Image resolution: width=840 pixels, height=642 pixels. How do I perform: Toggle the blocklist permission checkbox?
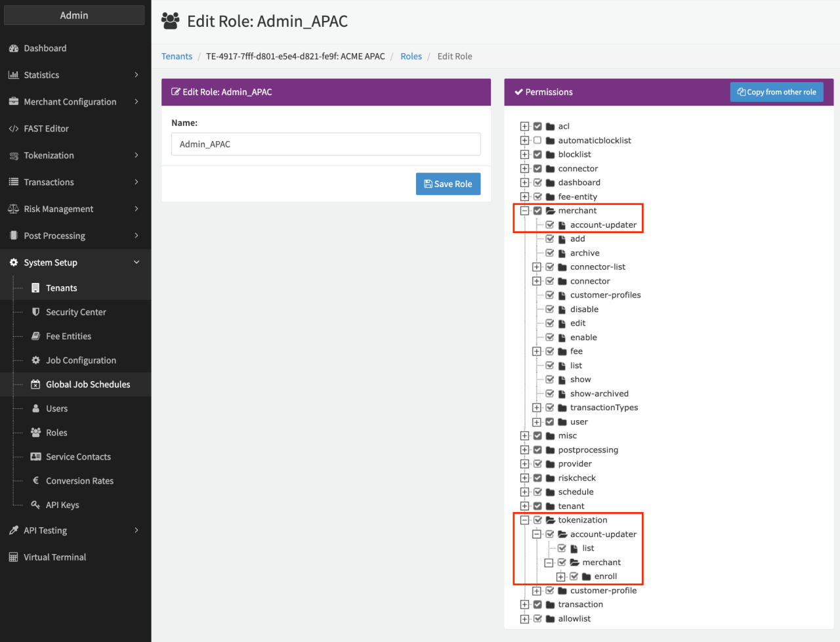[537, 155]
